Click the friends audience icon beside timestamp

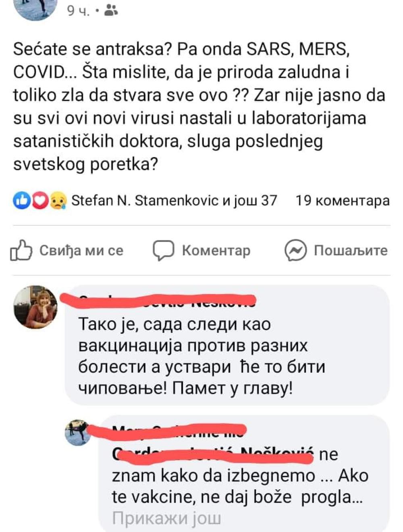[x=111, y=10]
